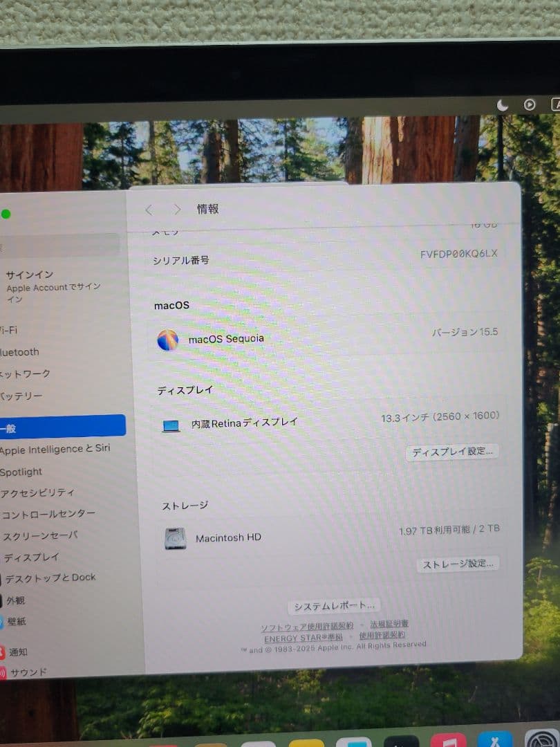Open System Settings from the Dock
The width and height of the screenshot is (560, 747).
(543, 739)
